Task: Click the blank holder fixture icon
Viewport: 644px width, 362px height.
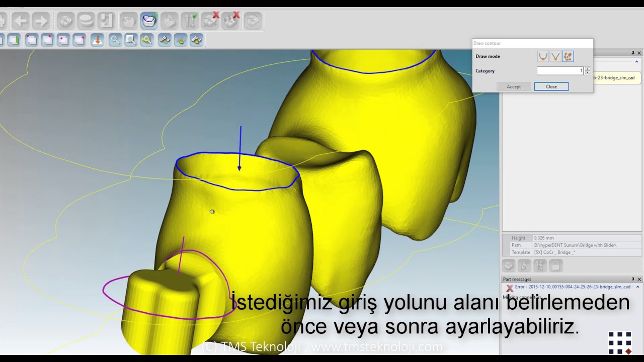Action: (x=106, y=21)
